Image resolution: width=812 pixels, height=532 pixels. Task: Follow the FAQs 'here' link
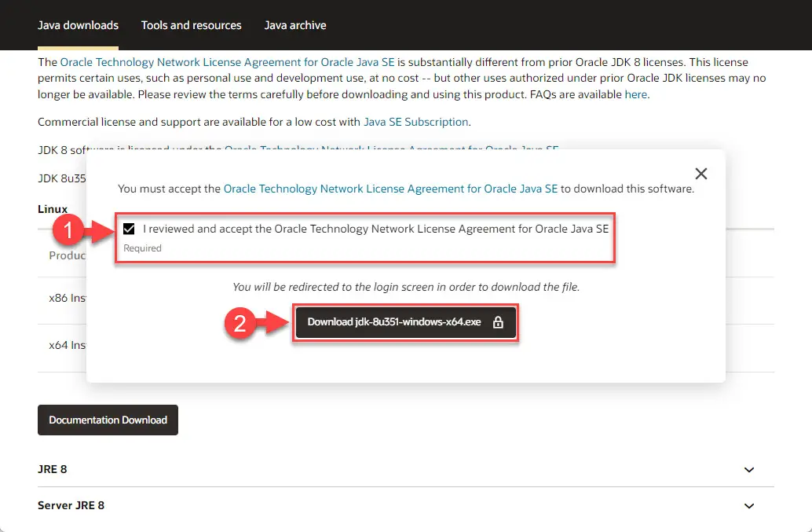[x=635, y=94]
